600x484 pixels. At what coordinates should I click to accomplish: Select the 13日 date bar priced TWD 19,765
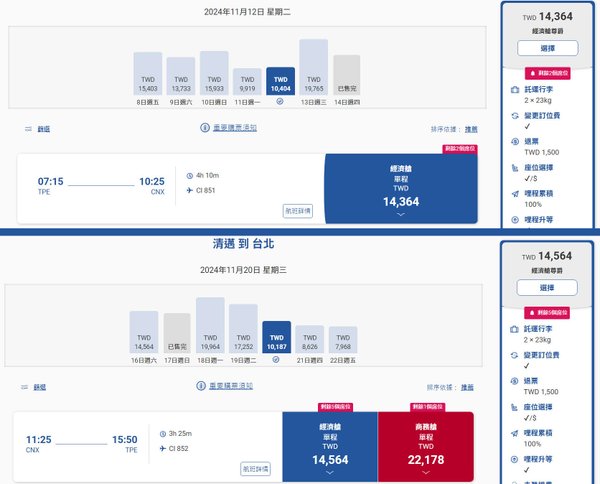coord(313,67)
